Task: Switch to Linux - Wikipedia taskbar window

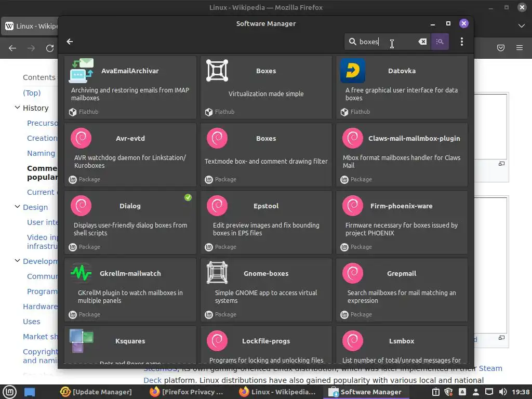Action: 277,392
